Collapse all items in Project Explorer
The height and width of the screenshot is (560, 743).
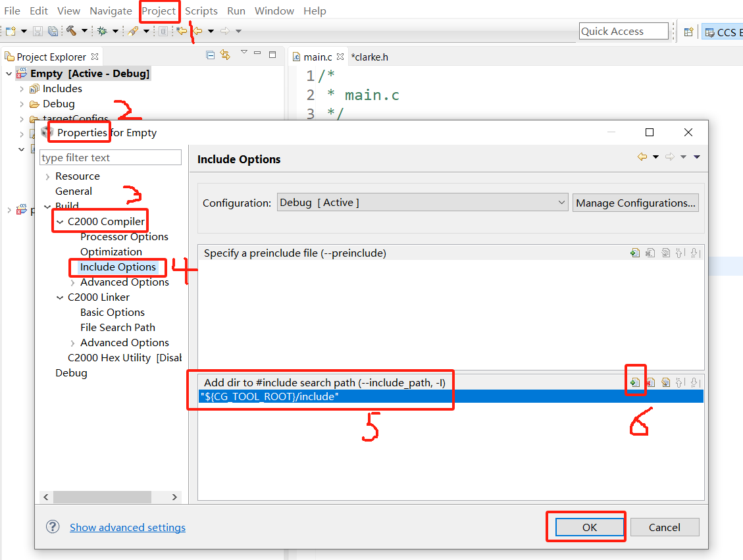tap(210, 55)
